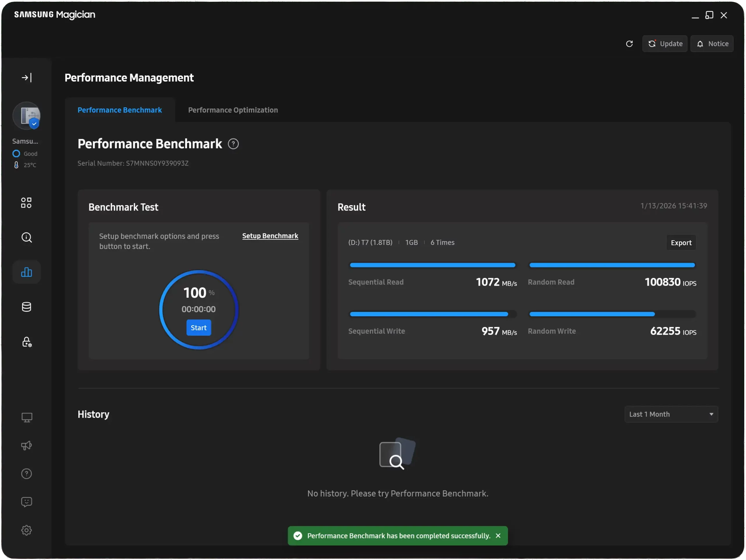Viewport: 746px width, 560px height.
Task: Open the Data Management database icon
Action: pos(27,307)
